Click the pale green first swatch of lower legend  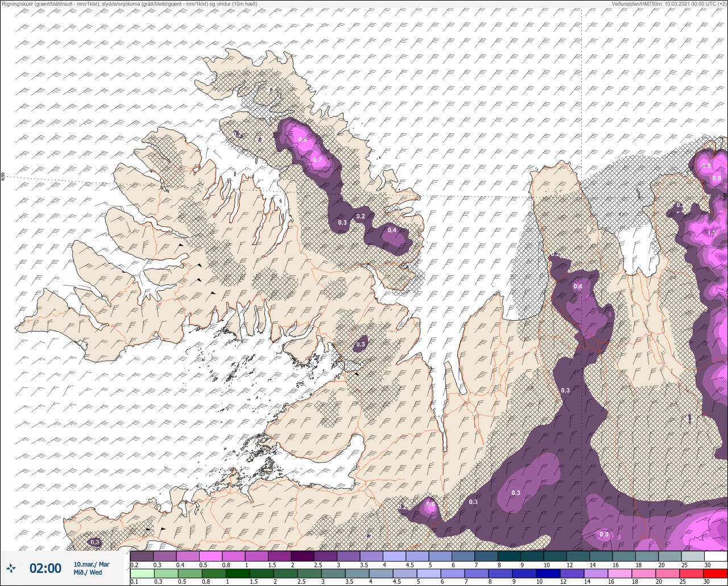click(x=142, y=573)
